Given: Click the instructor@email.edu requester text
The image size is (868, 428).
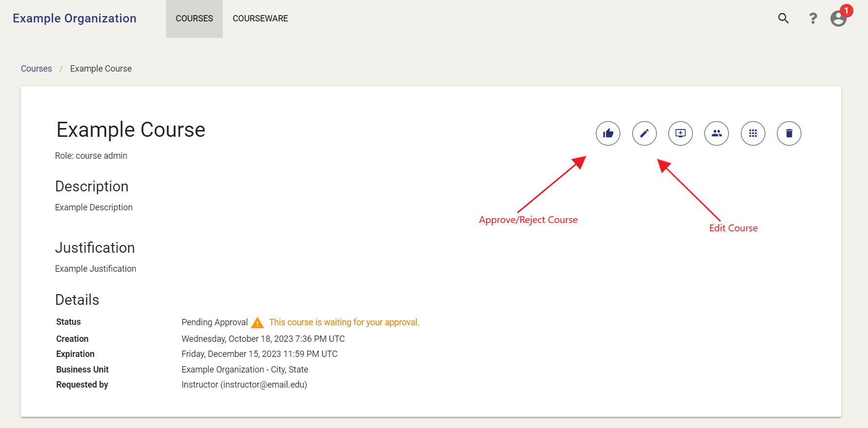Looking at the screenshot, I should pos(263,385).
